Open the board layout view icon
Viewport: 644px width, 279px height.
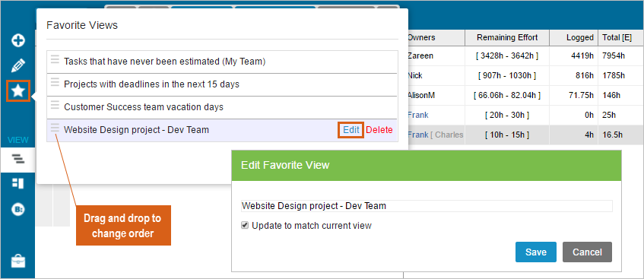coord(18,183)
